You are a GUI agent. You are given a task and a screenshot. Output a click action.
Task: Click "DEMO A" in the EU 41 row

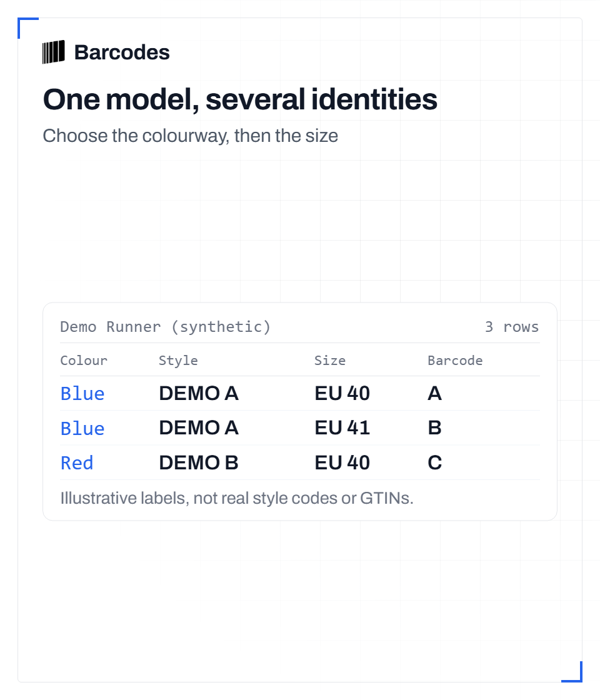click(199, 428)
